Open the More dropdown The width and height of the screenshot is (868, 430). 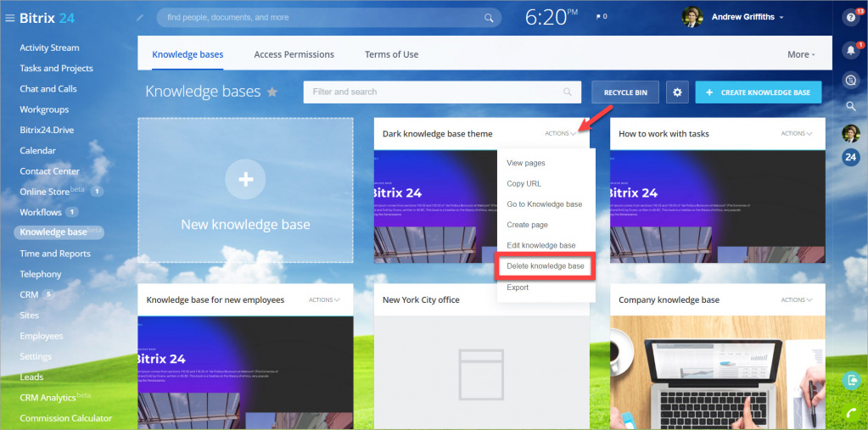pos(801,54)
